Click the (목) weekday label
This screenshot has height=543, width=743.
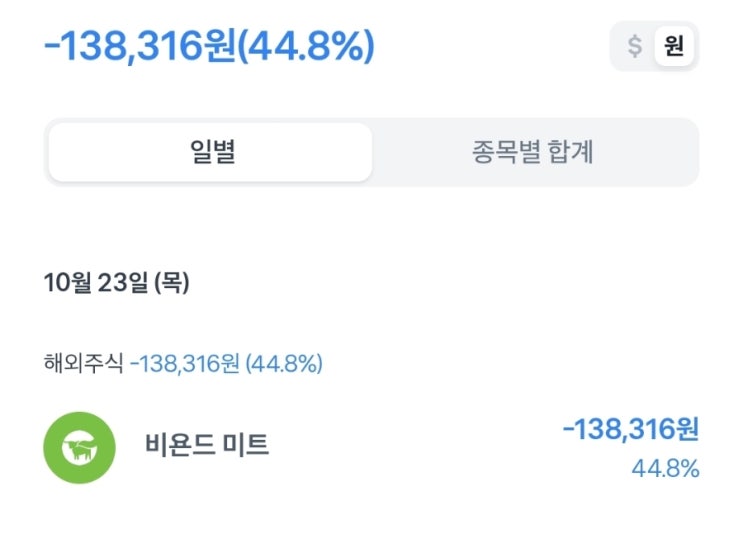point(171,283)
